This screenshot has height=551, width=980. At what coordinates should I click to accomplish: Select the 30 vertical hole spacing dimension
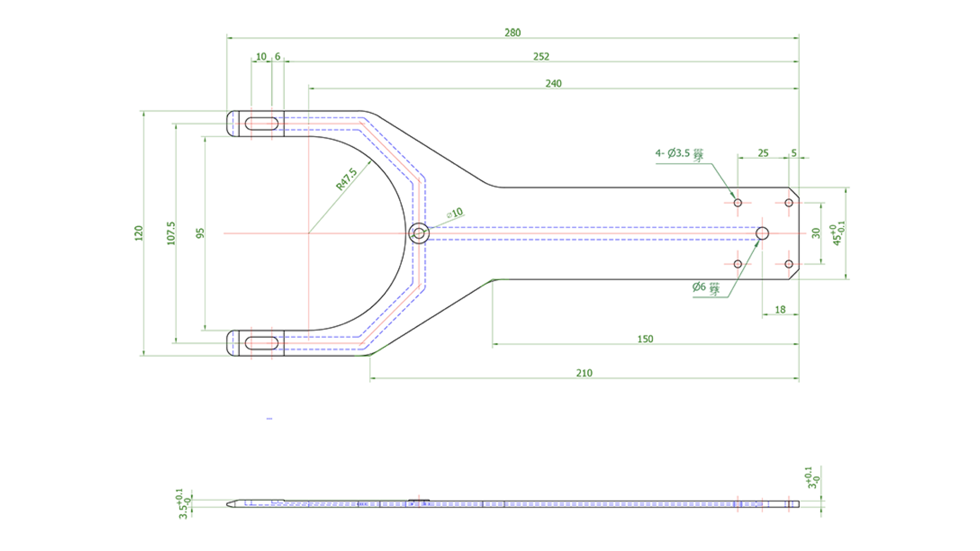(816, 233)
